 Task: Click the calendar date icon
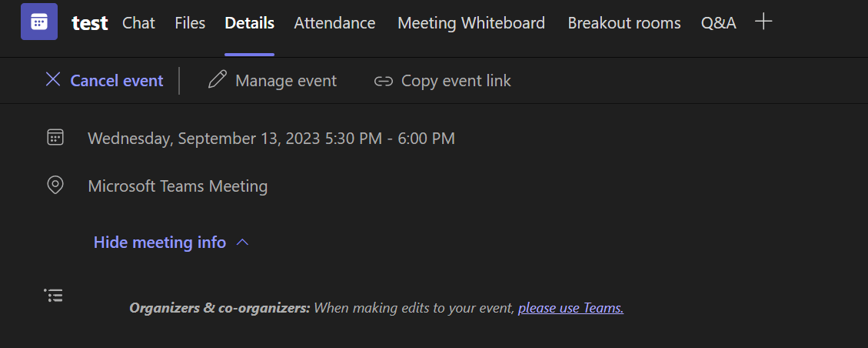(x=55, y=138)
